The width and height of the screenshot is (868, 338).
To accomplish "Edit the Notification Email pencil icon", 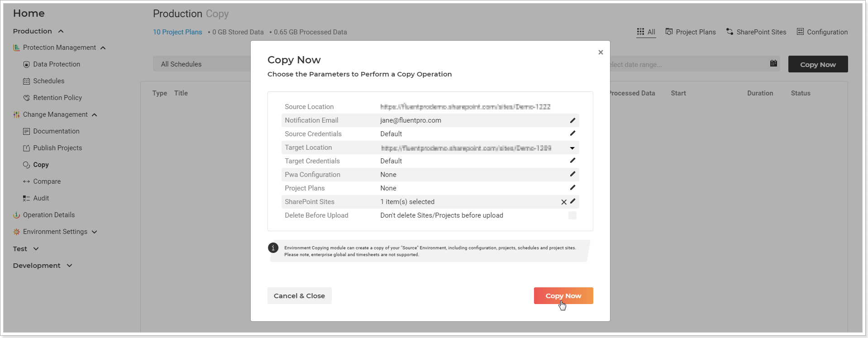I will pos(572,120).
